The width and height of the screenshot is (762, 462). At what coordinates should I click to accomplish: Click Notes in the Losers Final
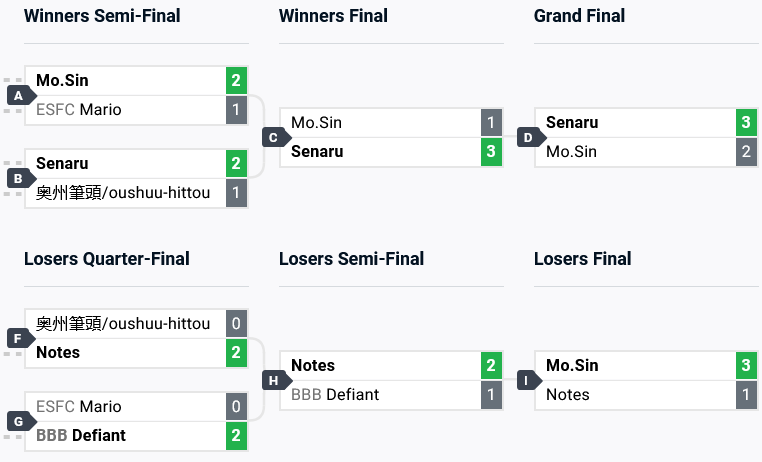click(x=568, y=395)
